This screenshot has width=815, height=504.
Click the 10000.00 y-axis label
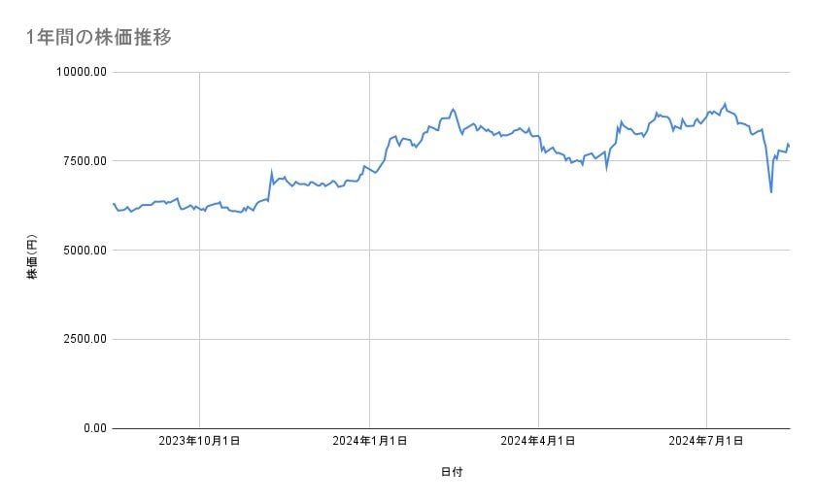pyautogui.click(x=80, y=72)
